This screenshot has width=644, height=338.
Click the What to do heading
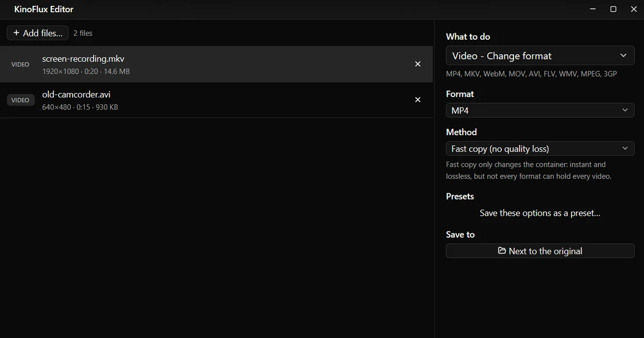pyautogui.click(x=468, y=36)
